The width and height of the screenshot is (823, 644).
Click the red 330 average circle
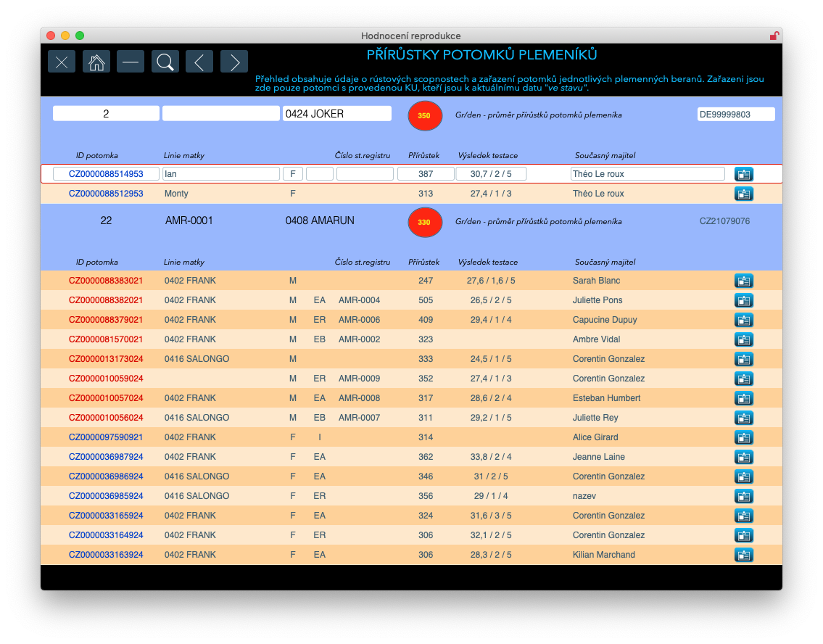pos(424,222)
